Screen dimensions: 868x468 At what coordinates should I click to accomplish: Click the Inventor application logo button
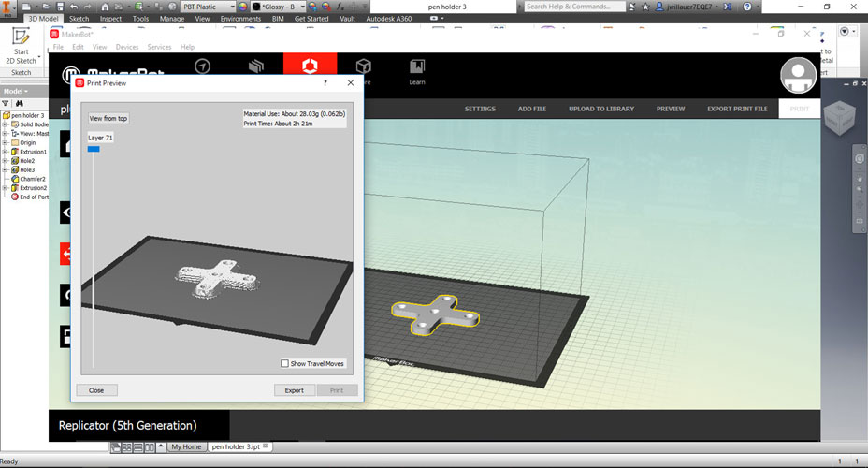(x=7, y=8)
